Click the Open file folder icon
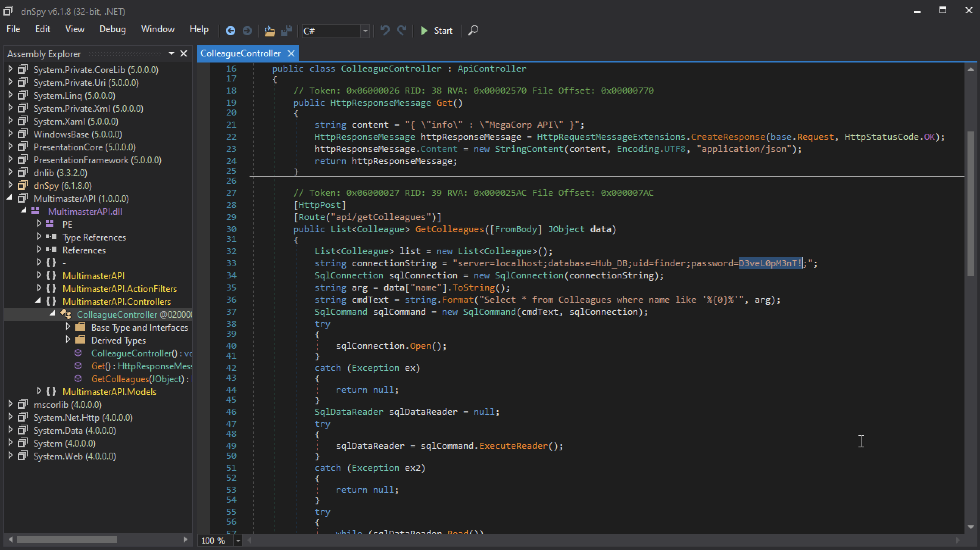The width and height of the screenshot is (980, 550). [269, 30]
